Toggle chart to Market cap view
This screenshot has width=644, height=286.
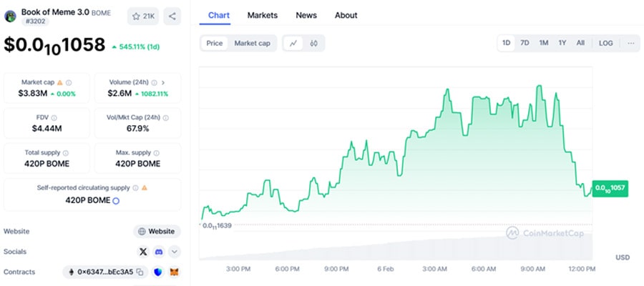pos(252,44)
